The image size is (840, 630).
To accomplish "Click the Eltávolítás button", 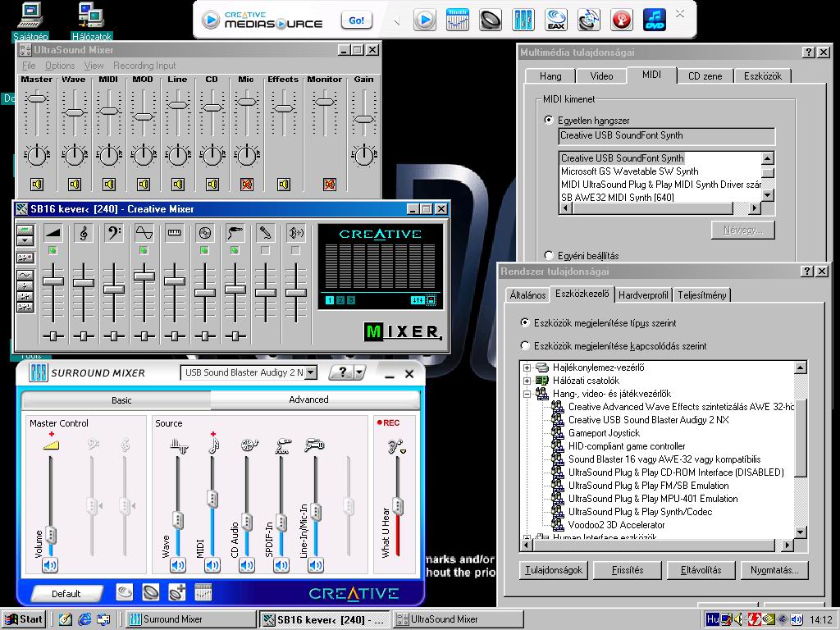I will click(x=701, y=570).
